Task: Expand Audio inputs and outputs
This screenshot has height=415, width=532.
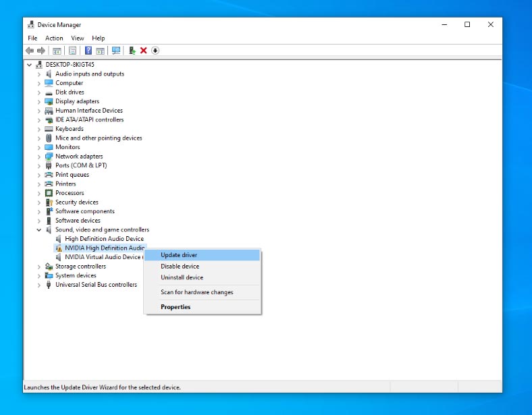Action: coord(39,74)
